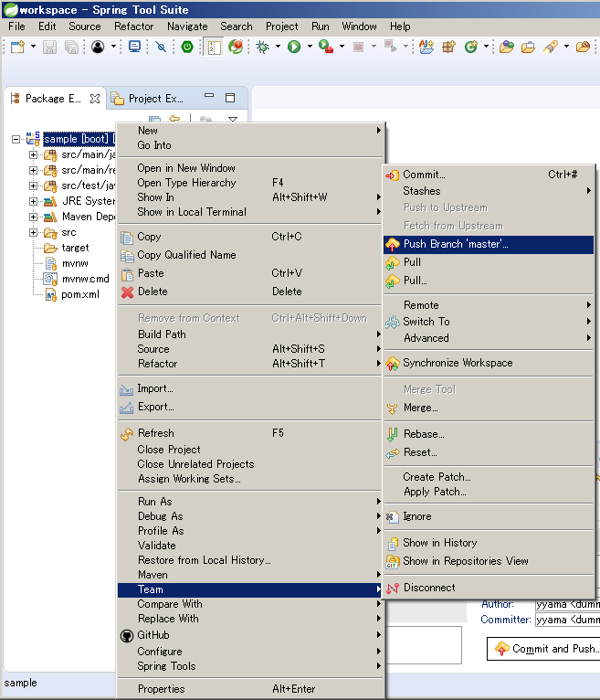Image resolution: width=600 pixels, height=700 pixels.
Task: Expand the JRE System Library node
Action: pyautogui.click(x=33, y=201)
